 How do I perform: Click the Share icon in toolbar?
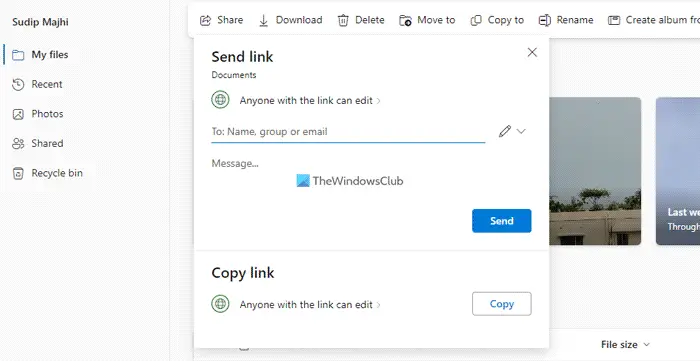[x=205, y=20]
